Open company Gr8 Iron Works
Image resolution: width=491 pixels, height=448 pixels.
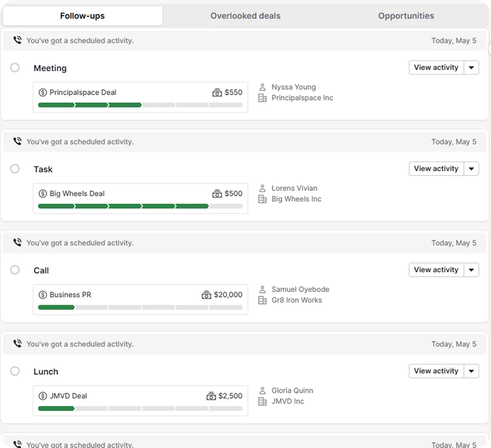point(297,300)
